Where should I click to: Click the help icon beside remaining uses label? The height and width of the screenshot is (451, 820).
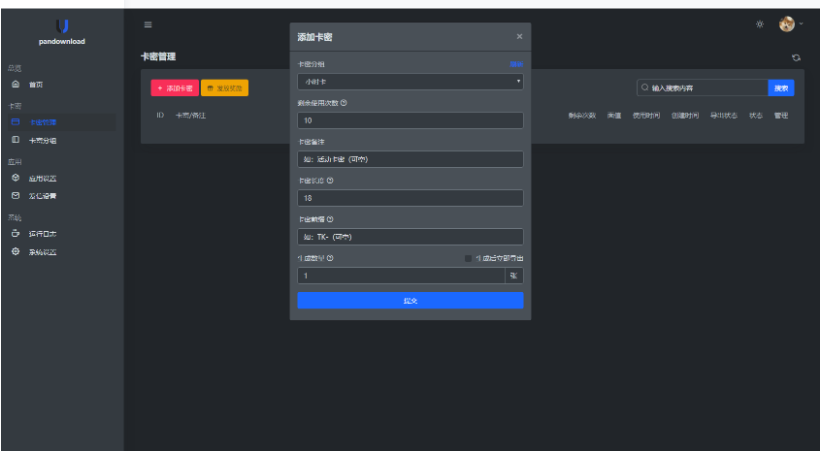pyautogui.click(x=344, y=103)
